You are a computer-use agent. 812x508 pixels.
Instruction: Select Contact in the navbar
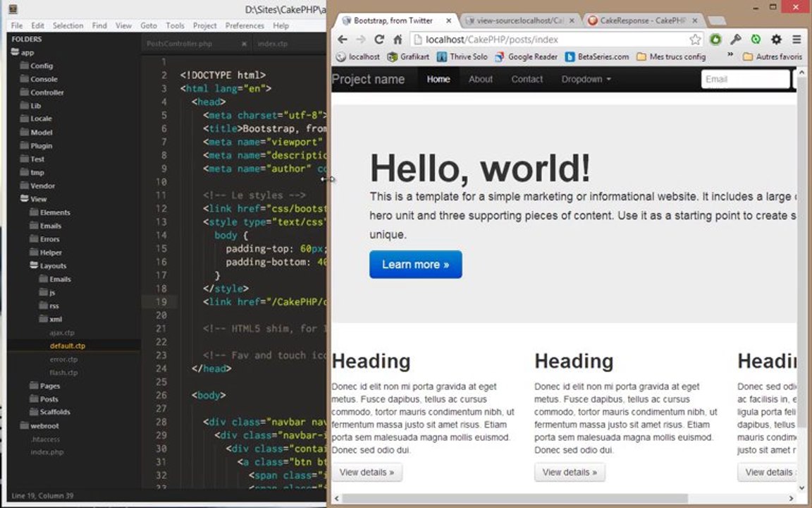click(x=527, y=79)
